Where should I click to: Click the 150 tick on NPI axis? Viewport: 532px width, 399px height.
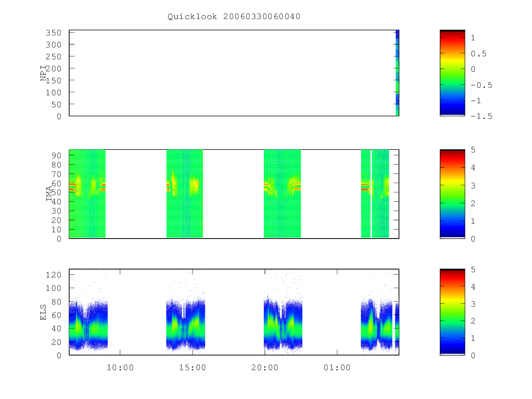[54, 80]
